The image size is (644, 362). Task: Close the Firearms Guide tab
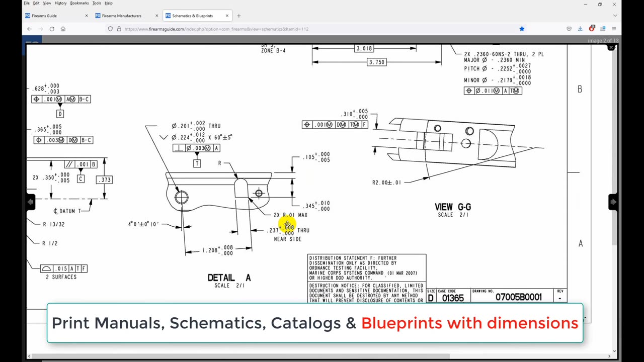coord(86,16)
